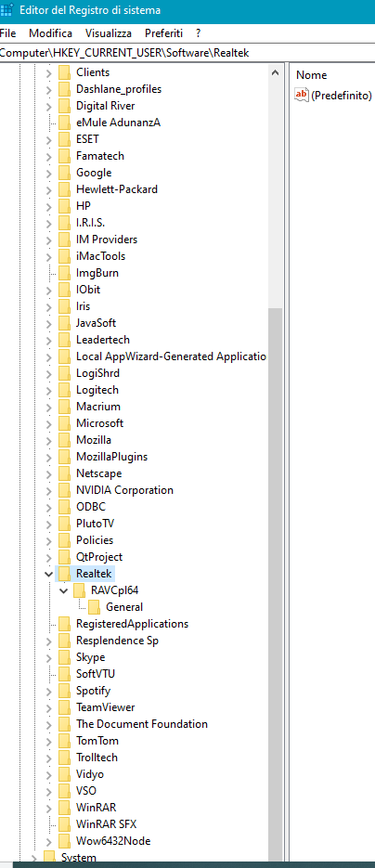Image resolution: width=375 pixels, height=868 pixels.
Task: Click the IM Providers folder icon
Action: tap(65, 240)
